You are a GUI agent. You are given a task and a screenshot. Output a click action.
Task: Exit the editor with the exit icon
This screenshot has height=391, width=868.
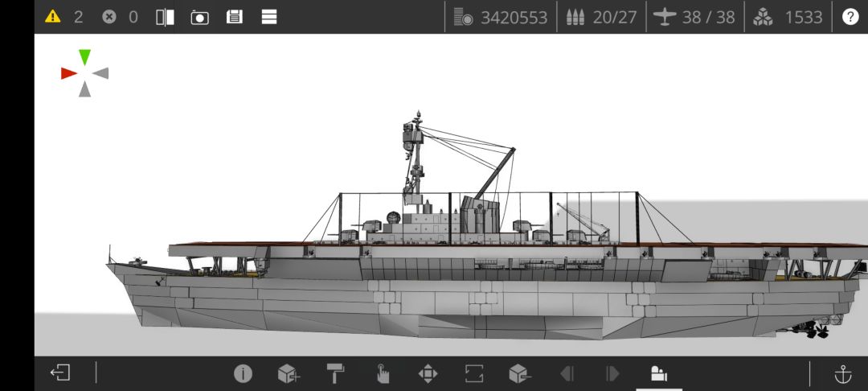click(x=60, y=372)
